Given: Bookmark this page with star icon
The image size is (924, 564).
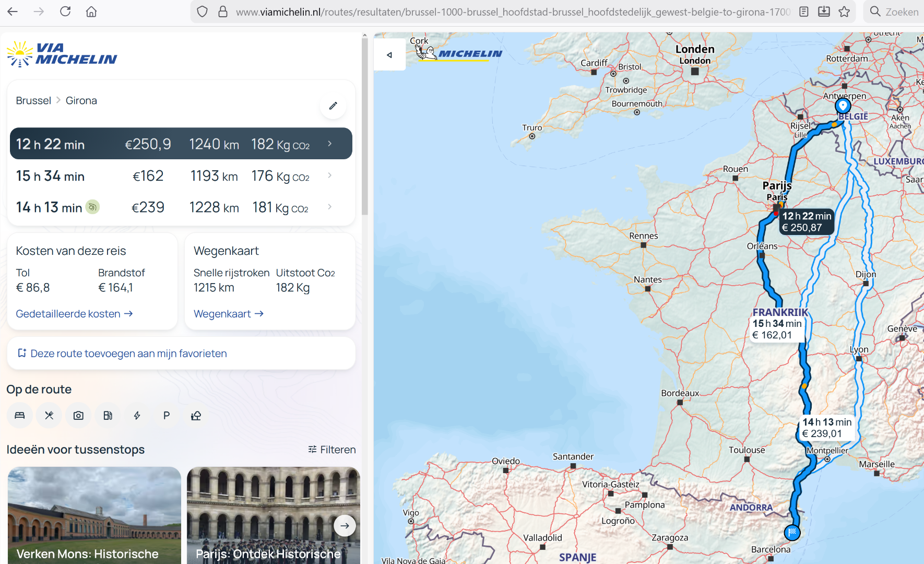Looking at the screenshot, I should 844,11.
